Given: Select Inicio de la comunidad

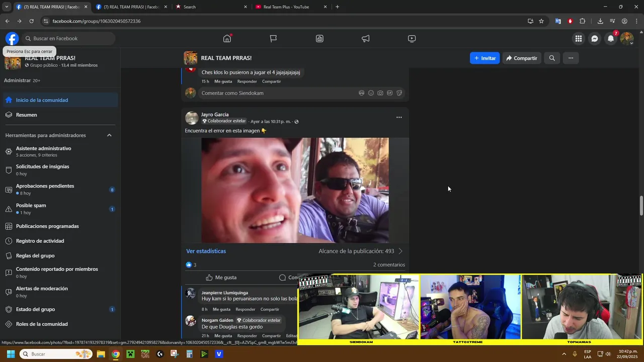Looking at the screenshot, I should (x=60, y=100).
